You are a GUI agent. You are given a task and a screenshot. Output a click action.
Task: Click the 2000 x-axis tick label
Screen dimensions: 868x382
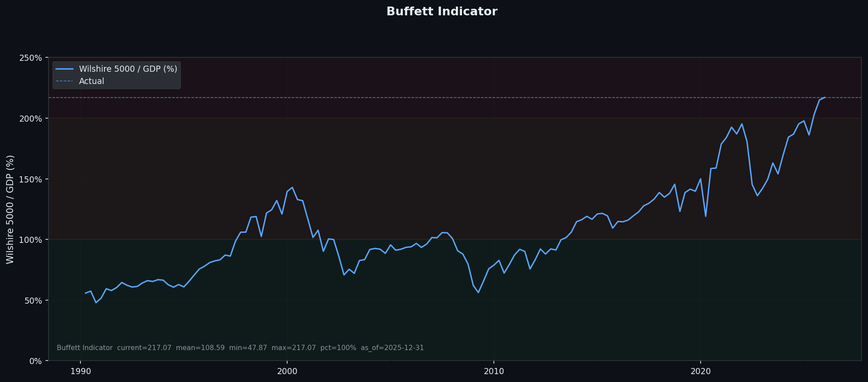tap(287, 371)
